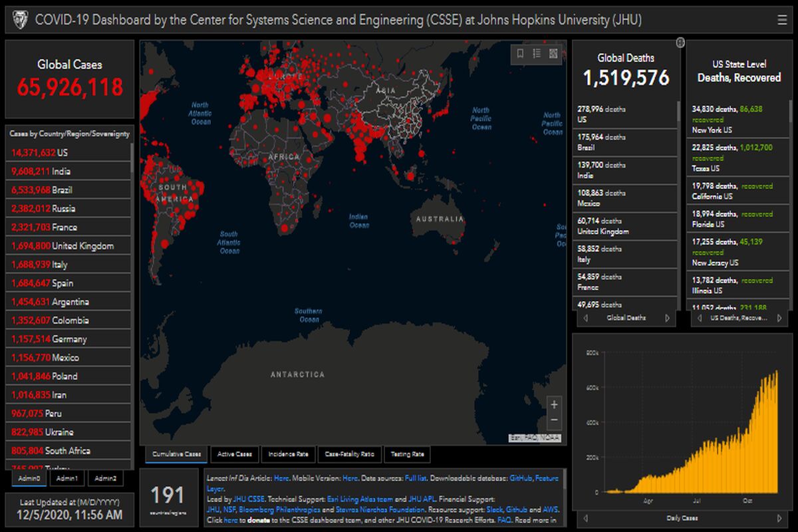Switch to Case-Fatality Ratio tab
The height and width of the screenshot is (532, 798).
[349, 454]
